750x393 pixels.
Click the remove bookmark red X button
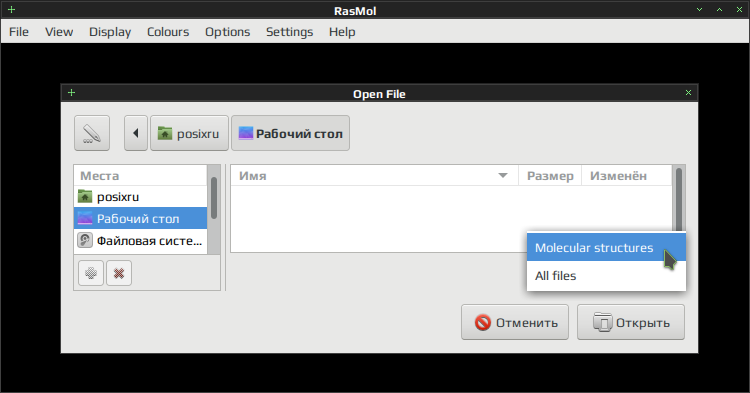(x=119, y=273)
